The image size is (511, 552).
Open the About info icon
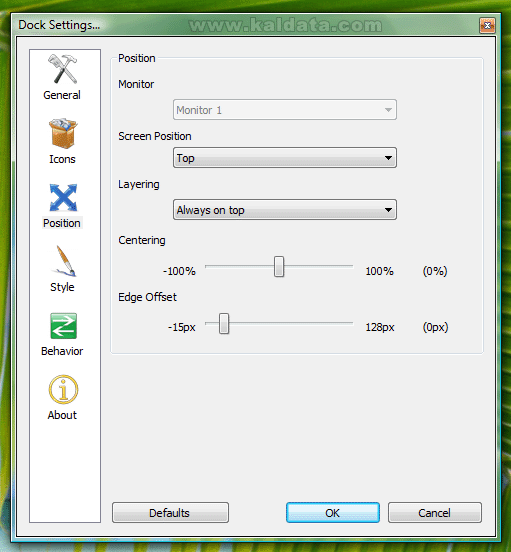tap(63, 389)
